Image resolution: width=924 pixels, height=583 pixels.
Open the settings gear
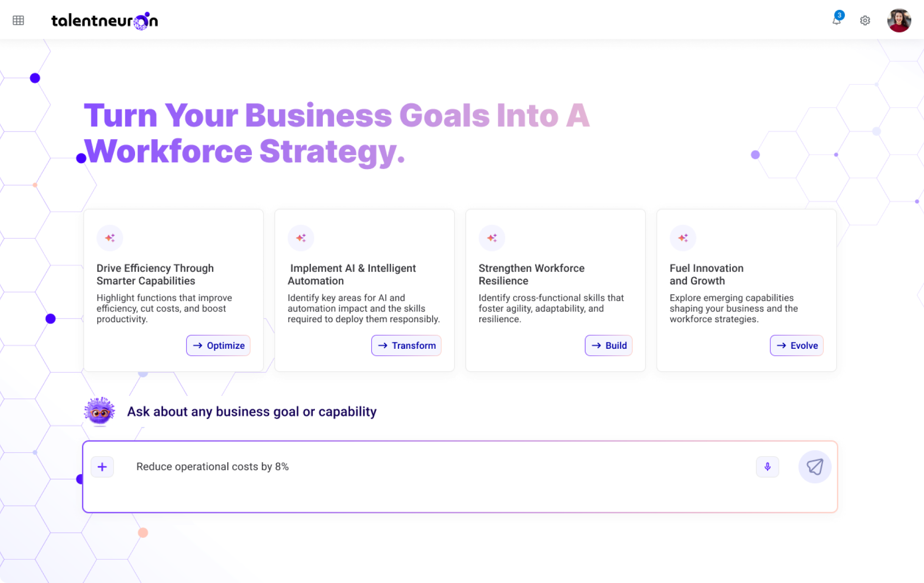[865, 20]
